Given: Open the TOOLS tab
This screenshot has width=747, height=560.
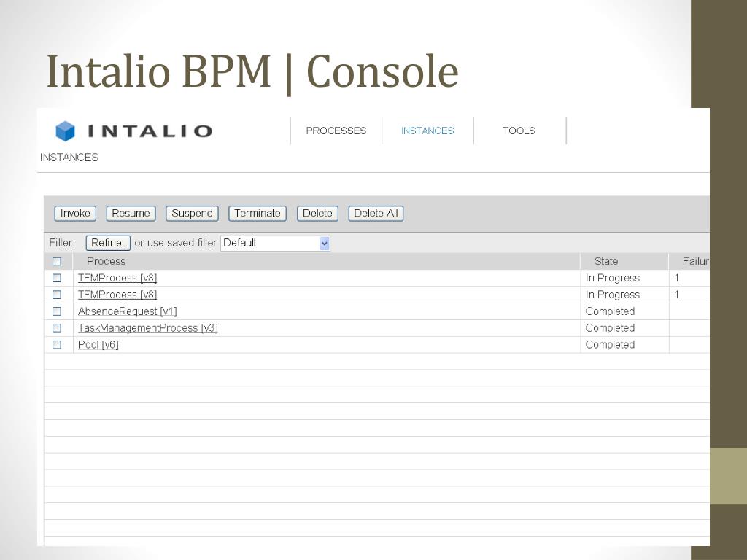Looking at the screenshot, I should point(519,131).
